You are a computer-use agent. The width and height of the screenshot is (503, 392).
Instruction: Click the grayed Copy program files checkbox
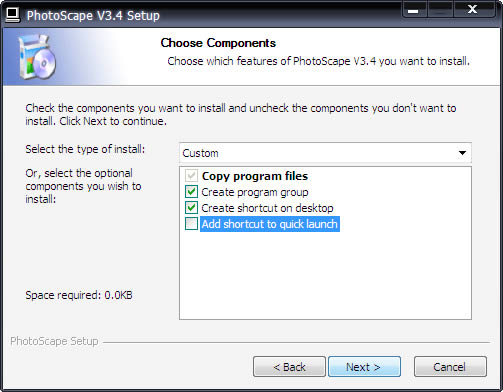tap(191, 176)
